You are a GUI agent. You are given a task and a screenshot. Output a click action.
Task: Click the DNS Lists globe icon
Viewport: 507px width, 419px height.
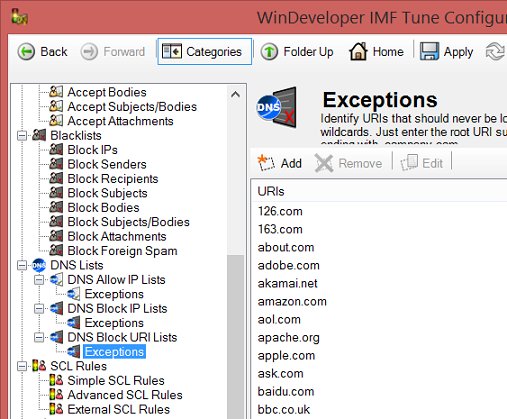[x=39, y=265]
